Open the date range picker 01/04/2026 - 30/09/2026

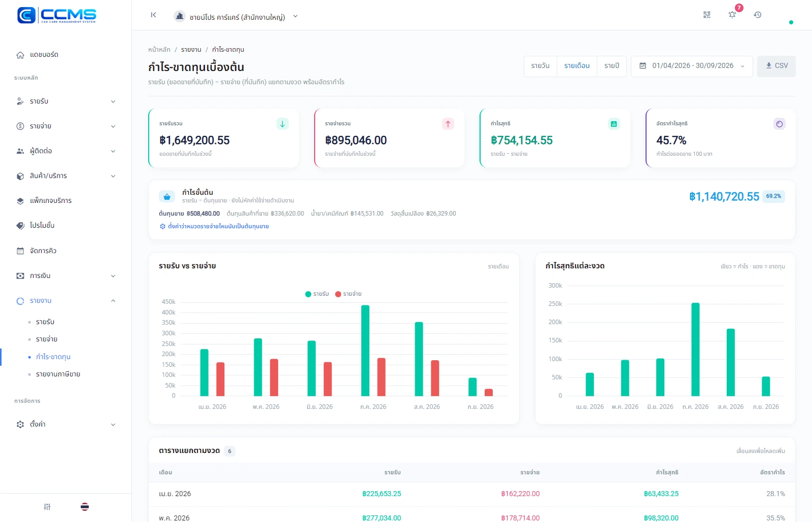coord(692,66)
